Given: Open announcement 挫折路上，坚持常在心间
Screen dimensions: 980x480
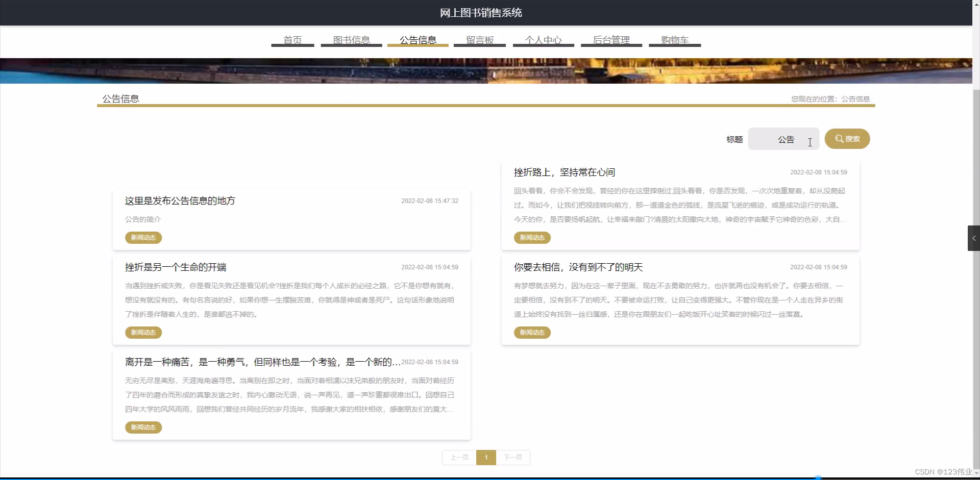Looking at the screenshot, I should [565, 172].
